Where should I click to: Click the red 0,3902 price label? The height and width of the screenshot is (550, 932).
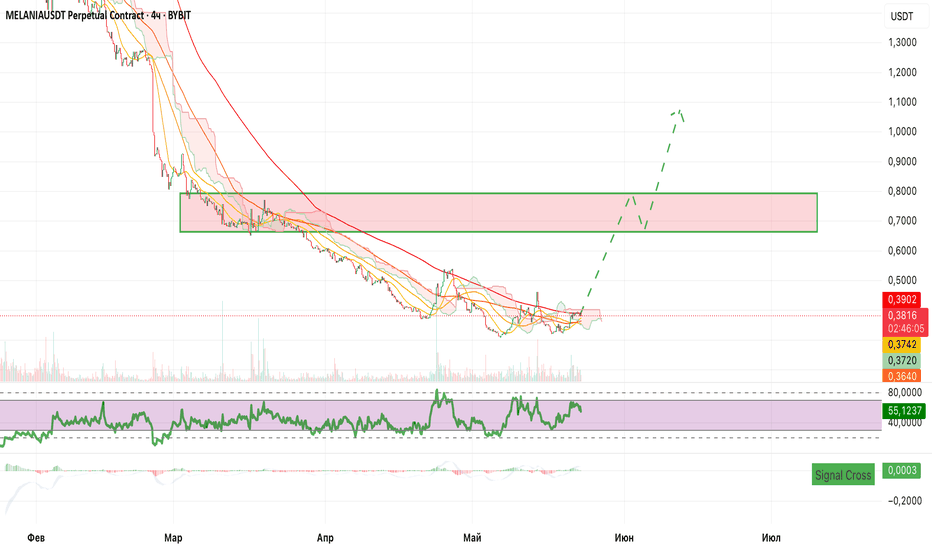[x=902, y=300]
